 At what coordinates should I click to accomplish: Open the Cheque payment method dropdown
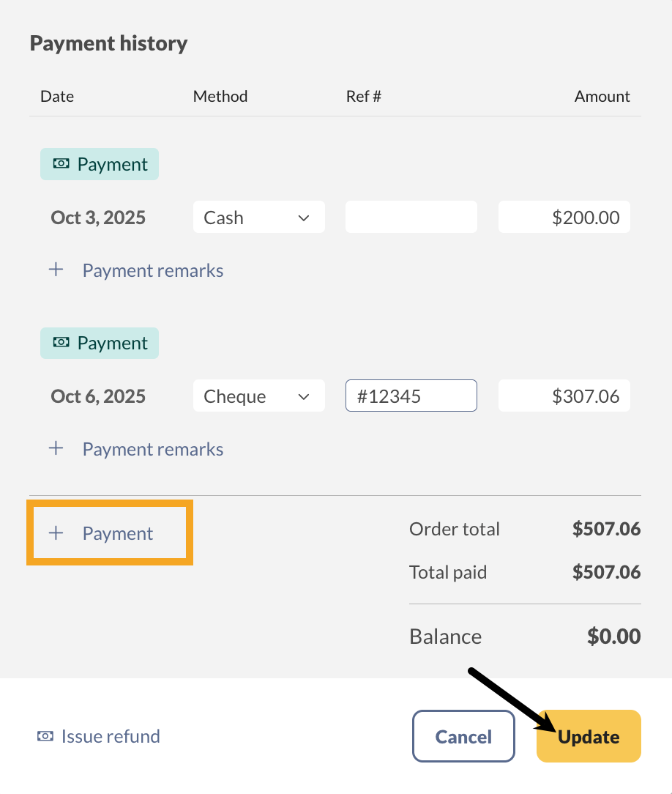click(x=258, y=396)
